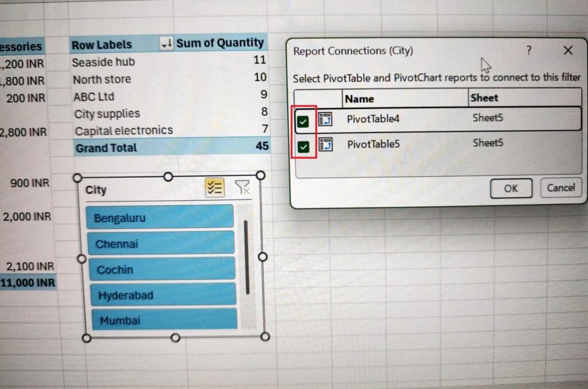Image resolution: width=588 pixels, height=389 pixels.
Task: Click Cancel in Report Connections
Action: pyautogui.click(x=560, y=188)
